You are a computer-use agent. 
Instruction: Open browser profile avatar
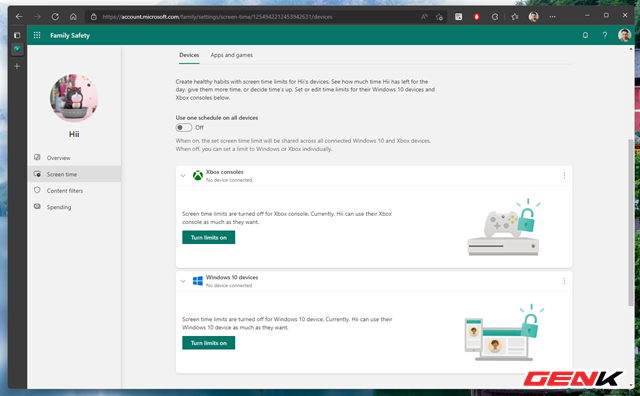coord(533,17)
